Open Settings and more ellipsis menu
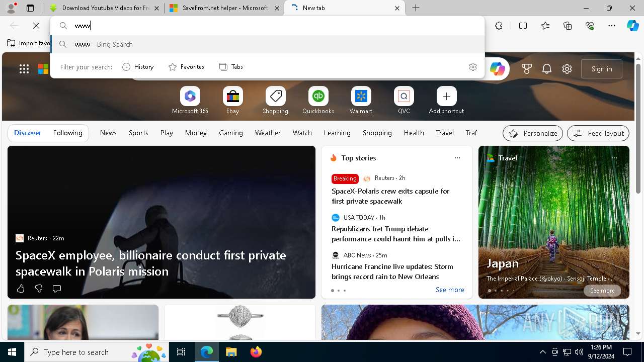The width and height of the screenshot is (644, 362). click(x=612, y=26)
